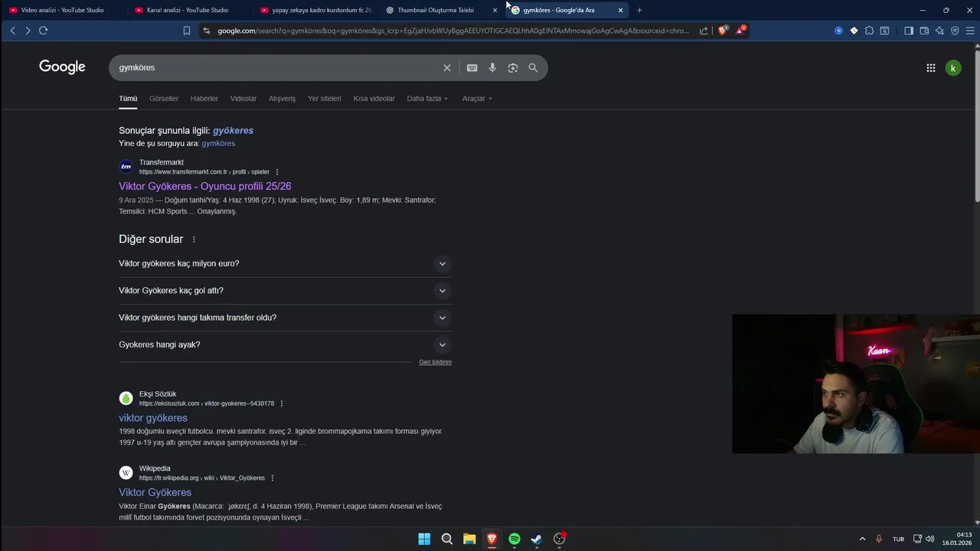Show hidden system tray icons chevron

point(863,539)
